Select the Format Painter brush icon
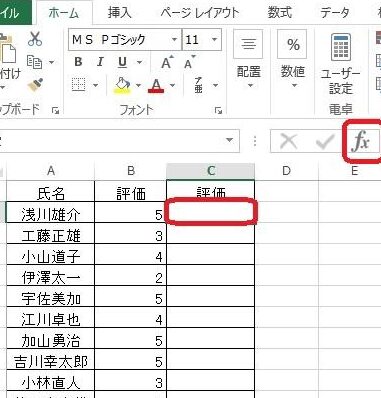381x398 pixels. 35,85
